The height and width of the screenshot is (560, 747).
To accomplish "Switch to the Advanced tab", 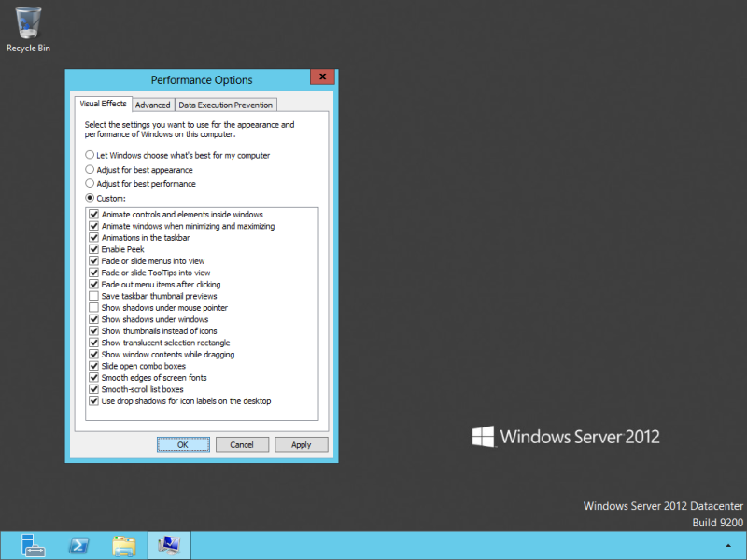I will 152,105.
